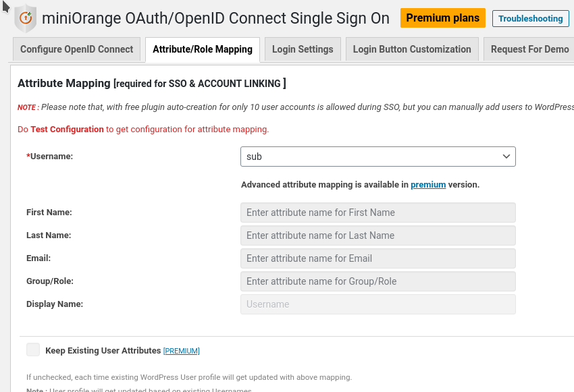Screen dimensions: 574x392
Task: Toggle Keep Existing User Attributes checkbox
Action: (x=33, y=349)
